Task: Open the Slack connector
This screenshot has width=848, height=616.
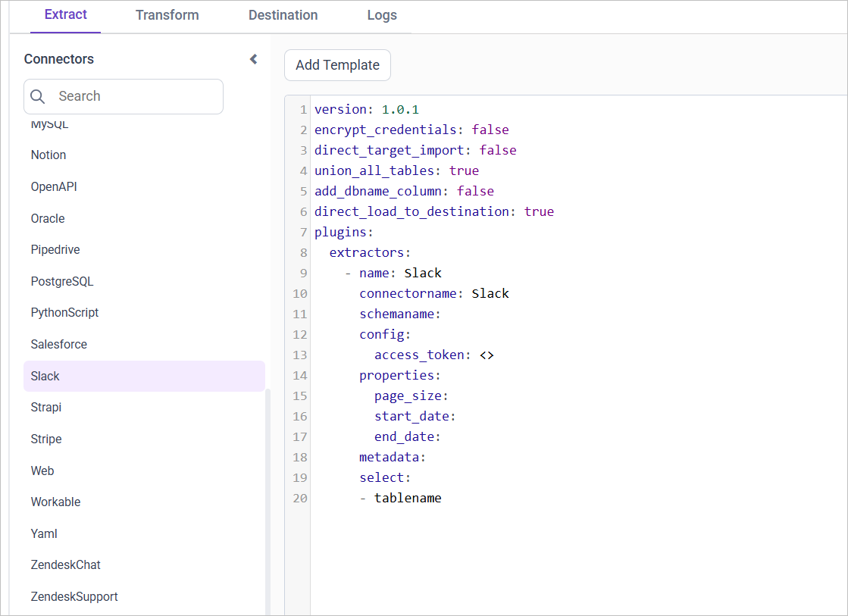Action: point(45,376)
